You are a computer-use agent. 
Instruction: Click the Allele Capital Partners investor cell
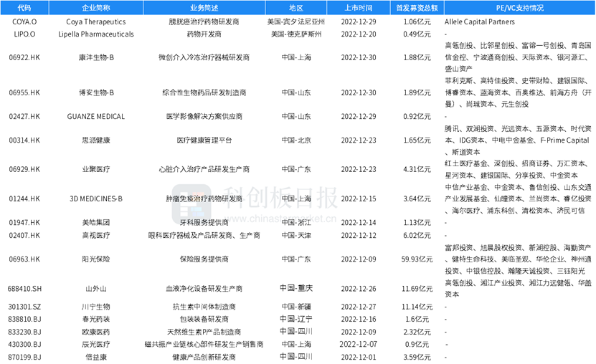[480, 22]
